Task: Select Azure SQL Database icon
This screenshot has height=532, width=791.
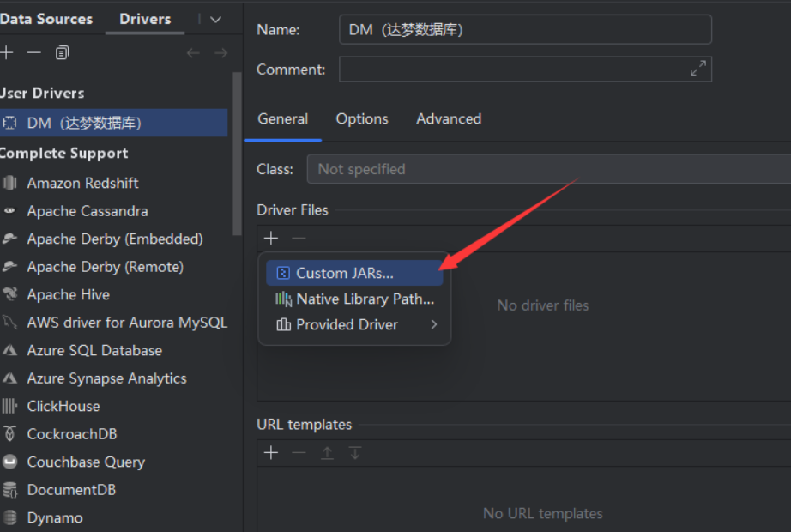Action: tap(9, 350)
